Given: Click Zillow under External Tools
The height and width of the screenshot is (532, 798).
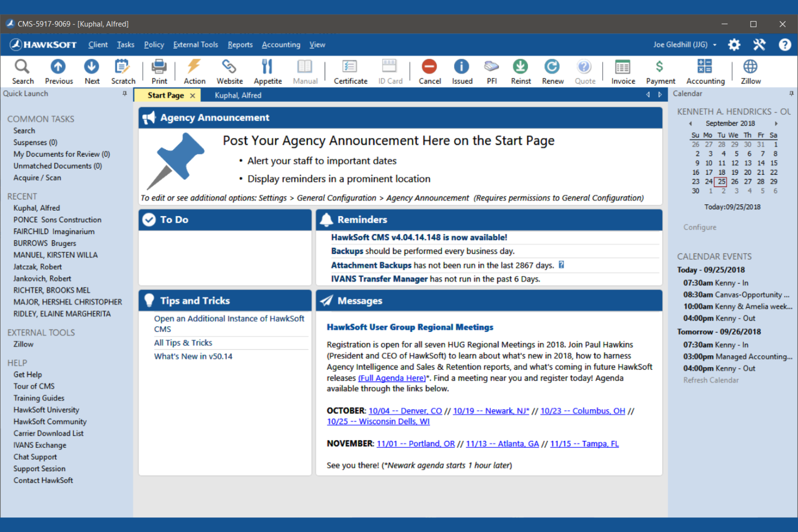Looking at the screenshot, I should (x=23, y=344).
